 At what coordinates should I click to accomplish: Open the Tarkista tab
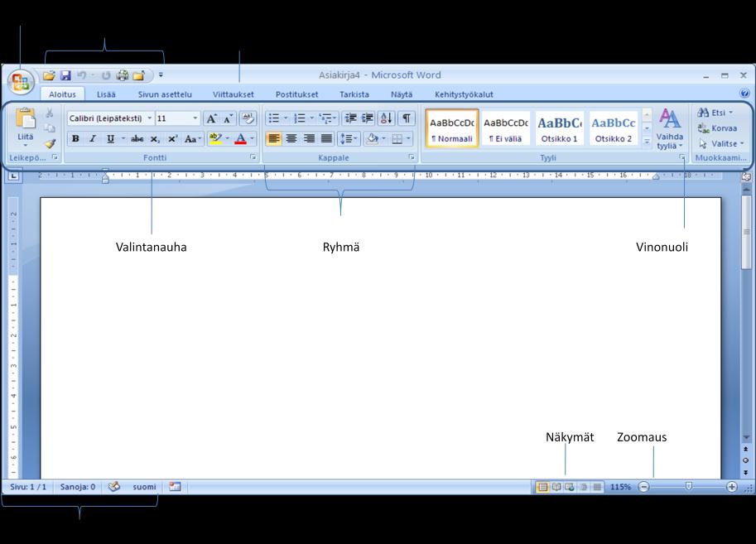tap(354, 94)
